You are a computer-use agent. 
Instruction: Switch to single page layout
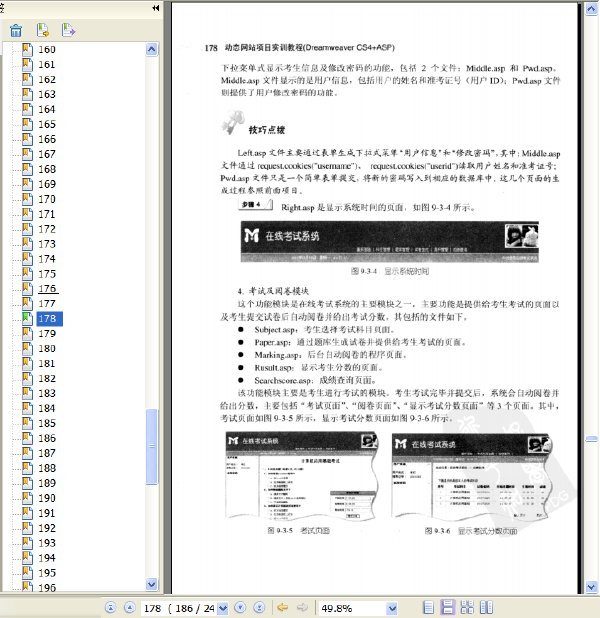tap(429, 607)
